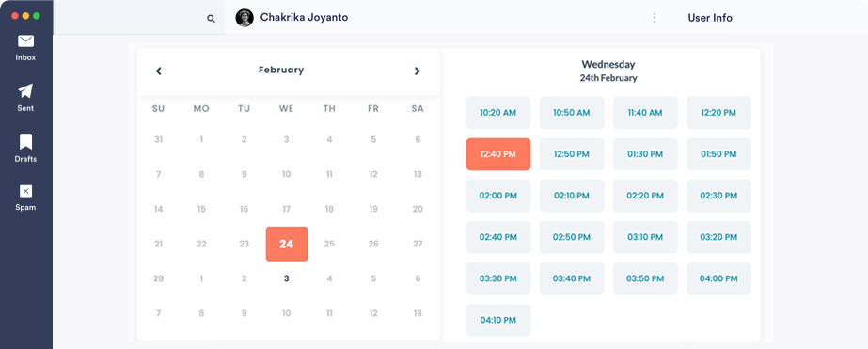Go to previous month arrow

click(x=158, y=71)
